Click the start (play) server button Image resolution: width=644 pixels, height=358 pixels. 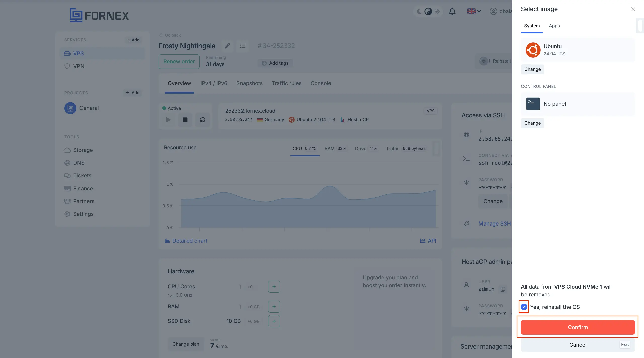point(168,120)
